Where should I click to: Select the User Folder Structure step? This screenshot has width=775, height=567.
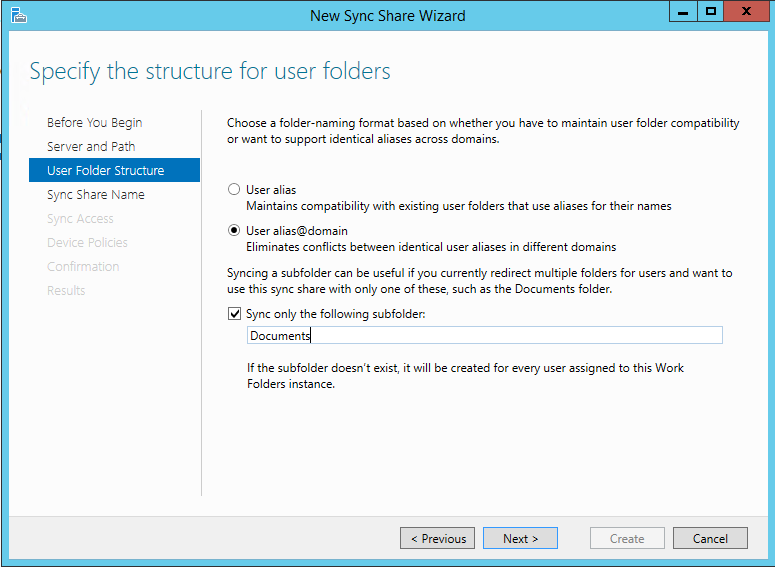pyautogui.click(x=105, y=171)
